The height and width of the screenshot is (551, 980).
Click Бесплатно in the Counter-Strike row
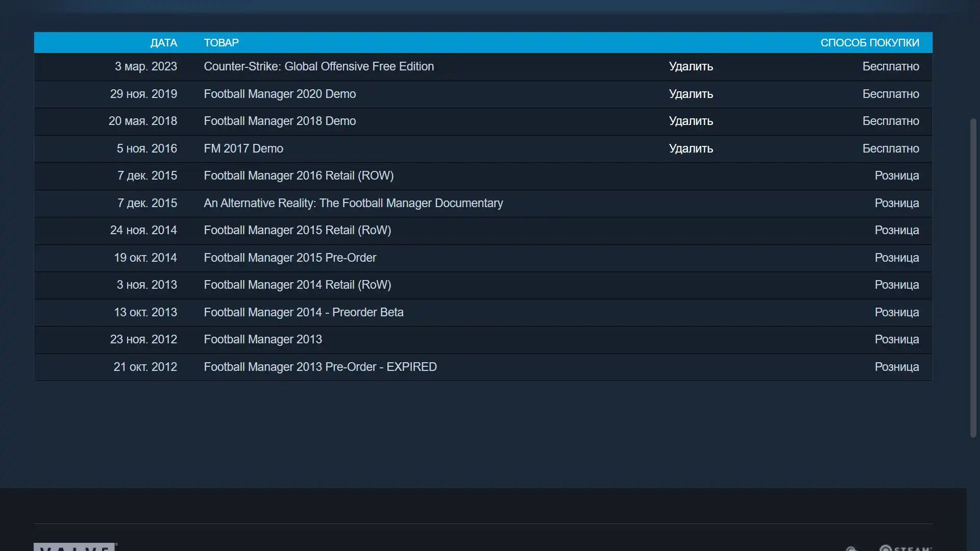tap(891, 66)
